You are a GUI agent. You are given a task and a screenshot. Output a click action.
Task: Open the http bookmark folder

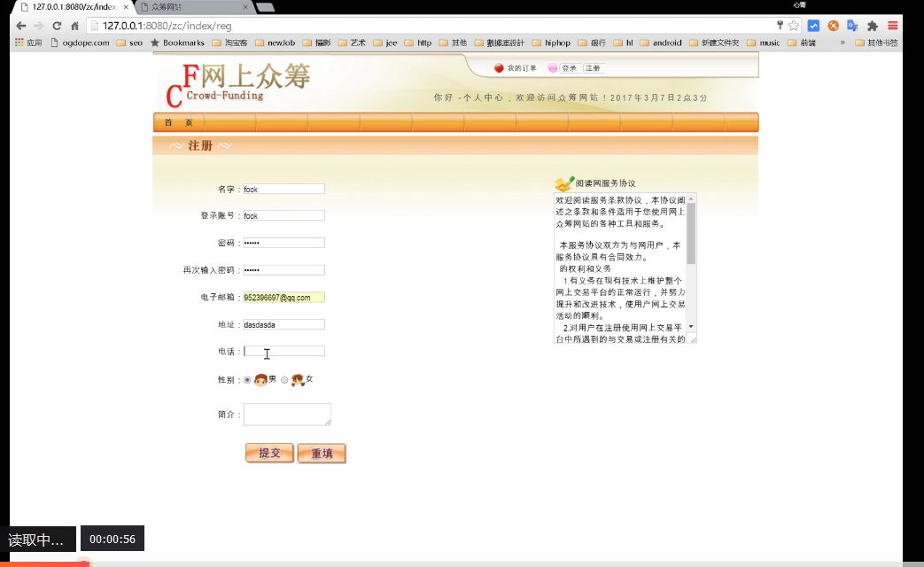[x=418, y=43]
